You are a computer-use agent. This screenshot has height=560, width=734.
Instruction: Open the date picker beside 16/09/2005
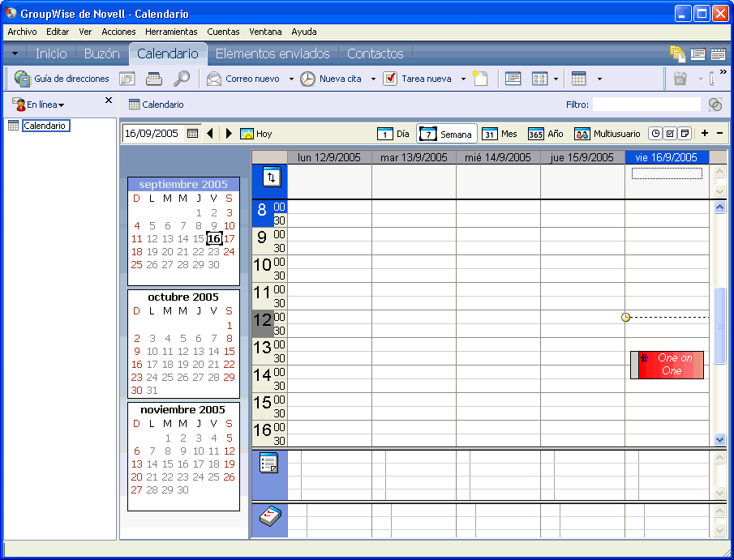(x=192, y=134)
